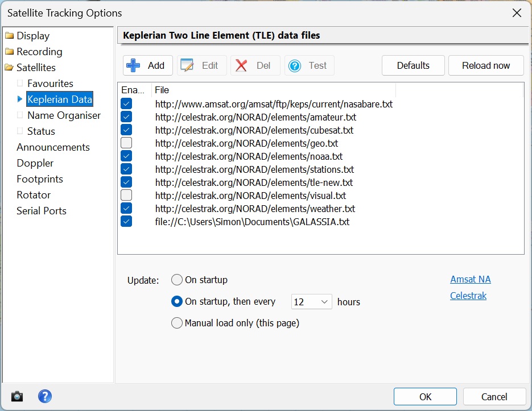Screen dimensions: 532x411
Task: Open the Doppler options page
Action: [35, 163]
